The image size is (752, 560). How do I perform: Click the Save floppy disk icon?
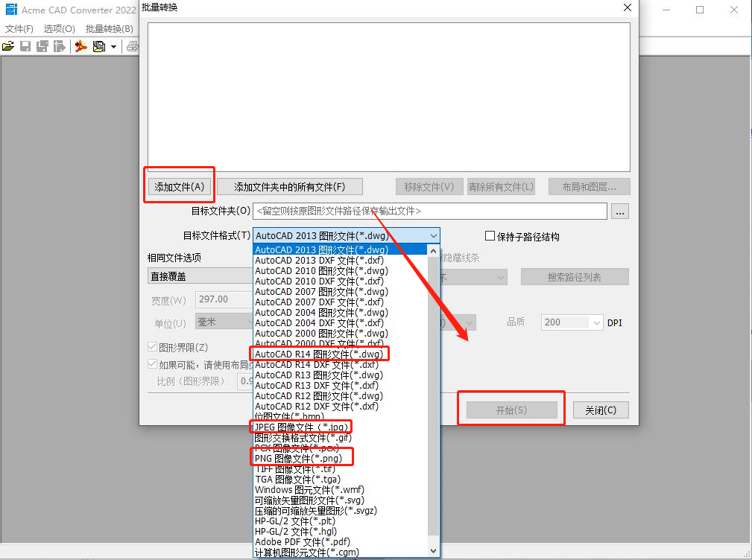coord(25,46)
